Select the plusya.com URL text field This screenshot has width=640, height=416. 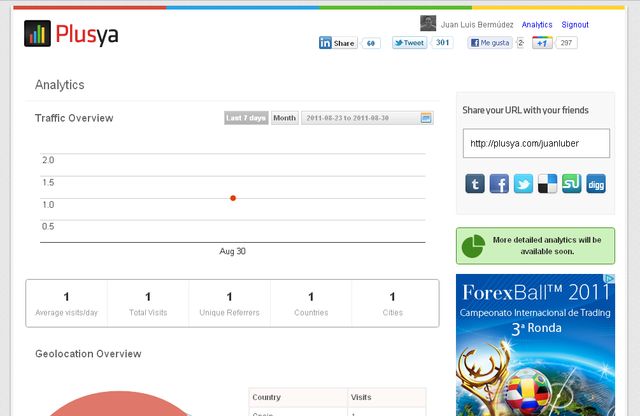[536, 143]
